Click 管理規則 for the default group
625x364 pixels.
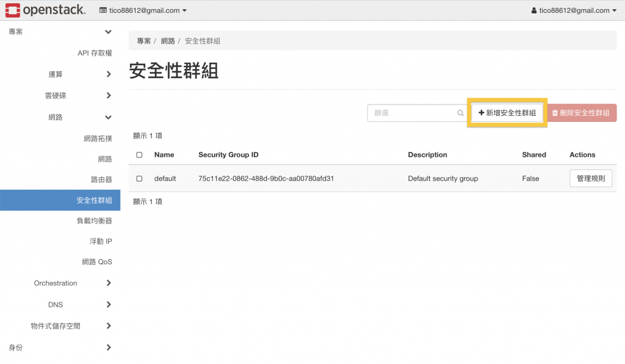pyautogui.click(x=591, y=179)
